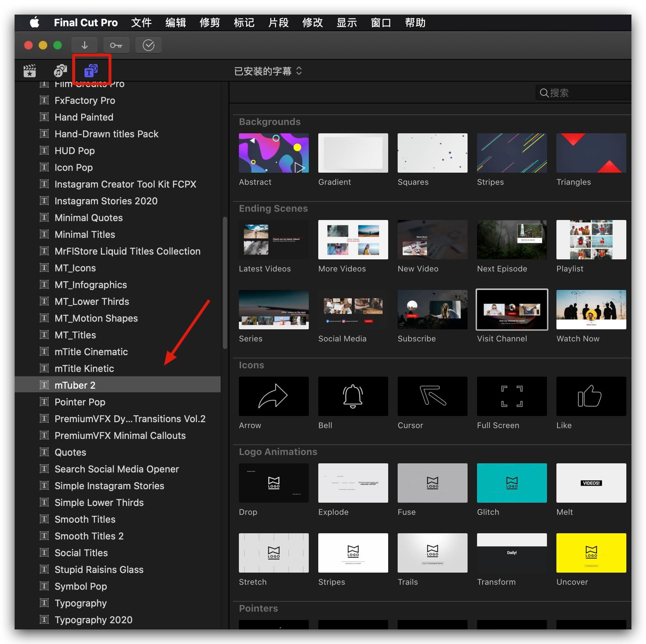Screen dimensions: 646x644
Task: Select Search Social Media Opener category
Action: (x=118, y=469)
